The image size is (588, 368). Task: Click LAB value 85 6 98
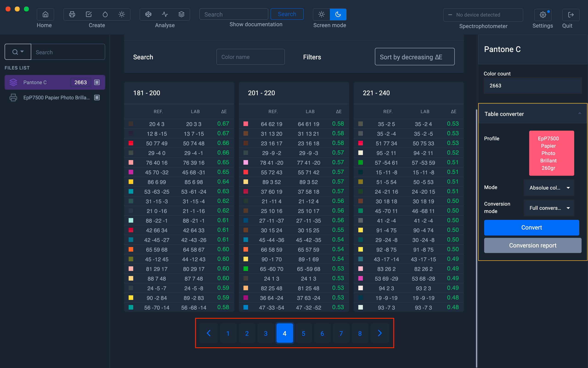point(194,182)
